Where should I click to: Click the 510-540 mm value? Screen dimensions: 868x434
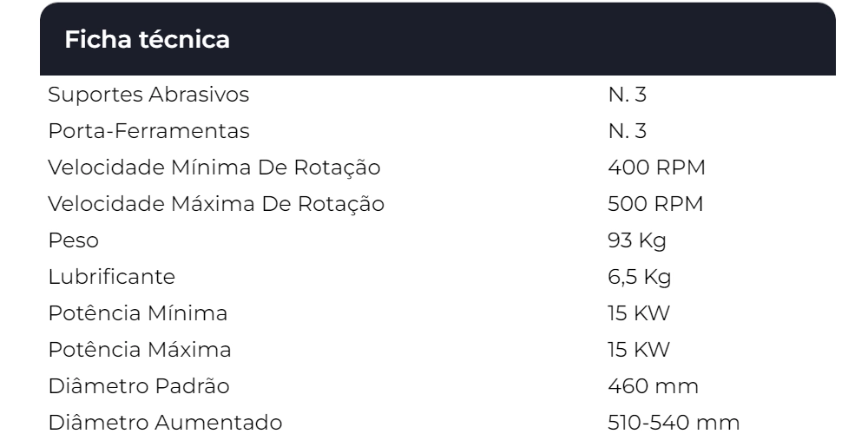coord(674,423)
